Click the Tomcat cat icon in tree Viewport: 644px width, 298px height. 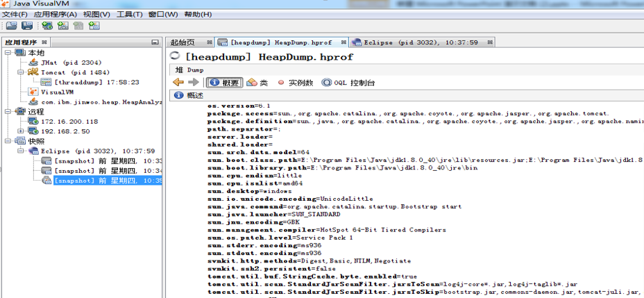click(x=33, y=72)
